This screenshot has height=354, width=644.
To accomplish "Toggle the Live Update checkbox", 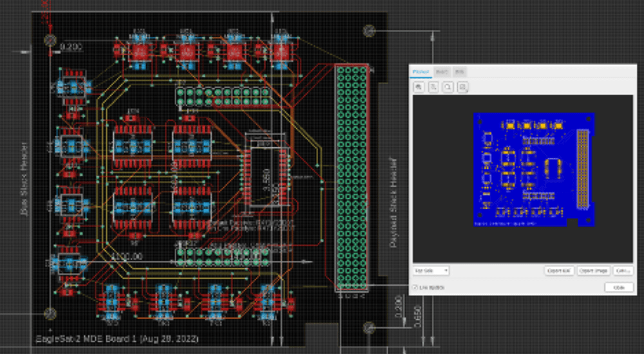I will [415, 287].
